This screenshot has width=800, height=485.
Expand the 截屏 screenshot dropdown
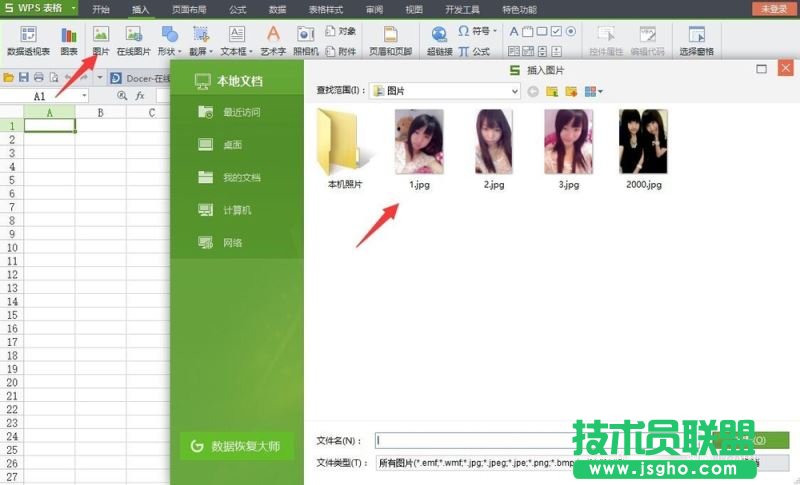click(x=201, y=40)
